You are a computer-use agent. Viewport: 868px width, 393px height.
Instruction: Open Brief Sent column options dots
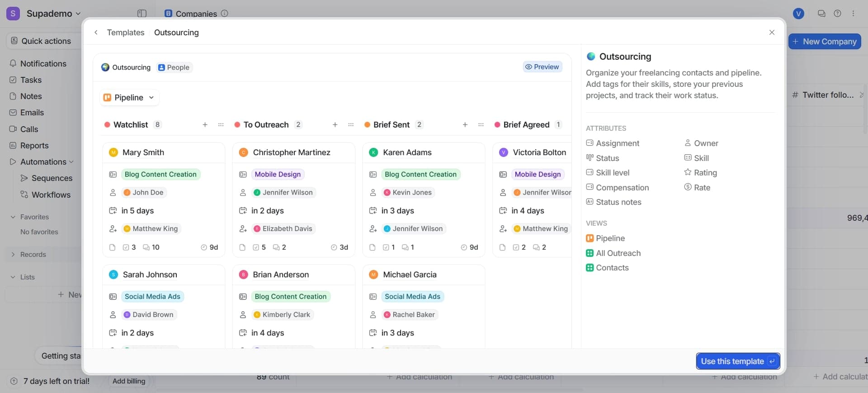(x=481, y=125)
